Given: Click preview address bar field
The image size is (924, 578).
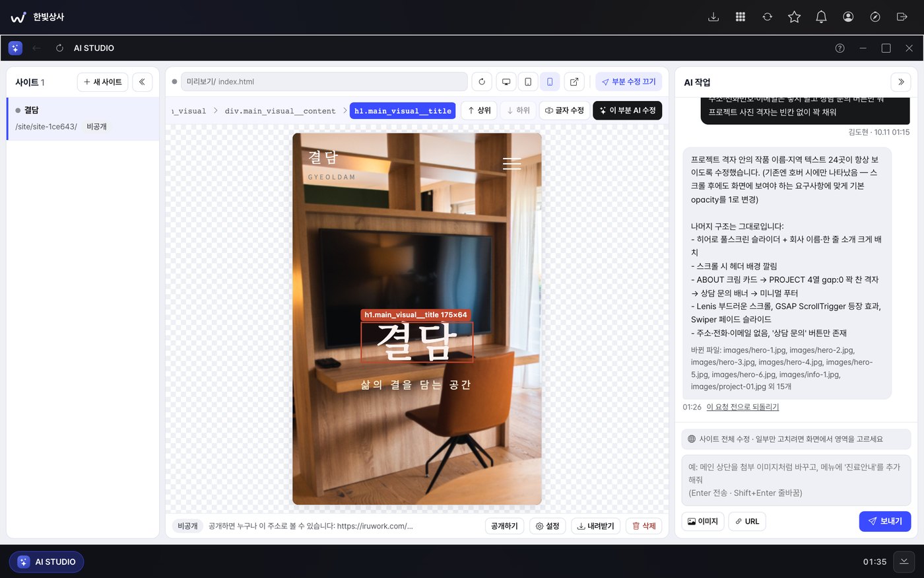Looking at the screenshot, I should click(324, 82).
